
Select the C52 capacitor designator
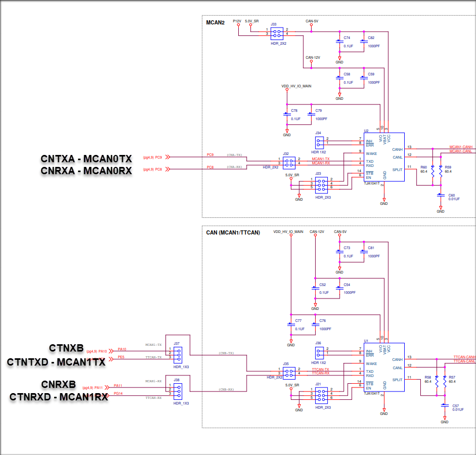tap(323, 285)
